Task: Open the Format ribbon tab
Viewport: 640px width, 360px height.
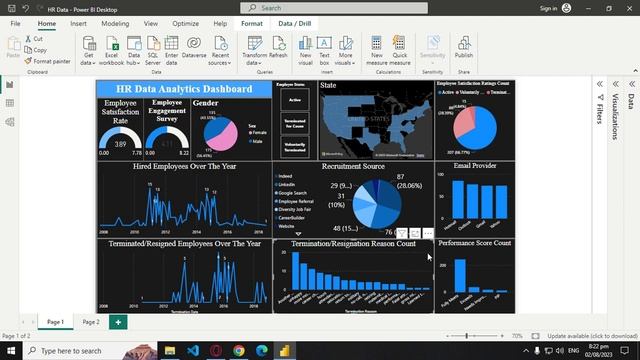Action: tap(252, 24)
